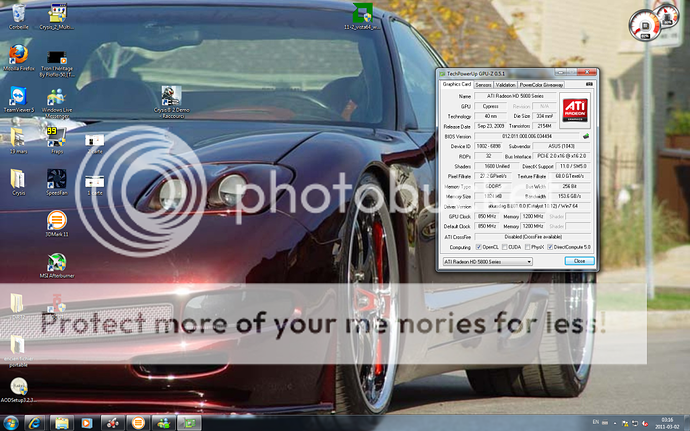
Task: Click the ATI Radeon logo image
Action: coord(575,110)
